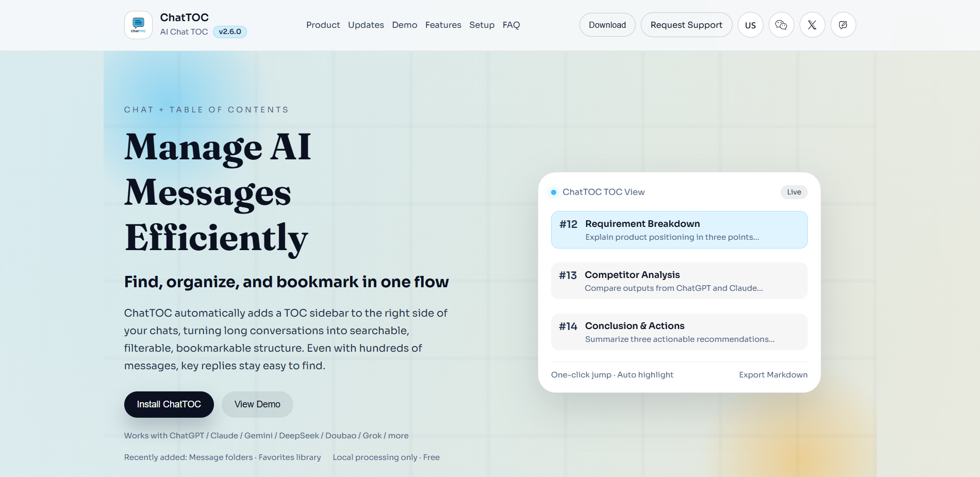Image resolution: width=980 pixels, height=477 pixels.
Task: Click the Download button
Action: click(x=607, y=25)
